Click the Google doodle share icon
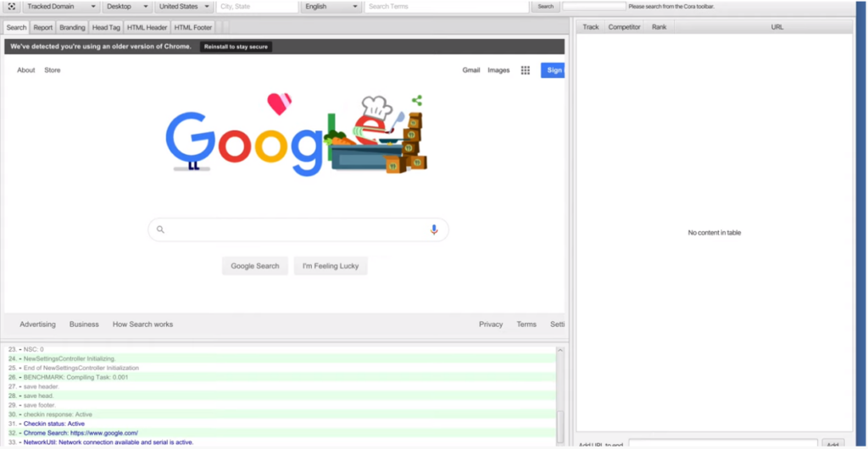Image resolution: width=868 pixels, height=449 pixels. click(x=417, y=101)
